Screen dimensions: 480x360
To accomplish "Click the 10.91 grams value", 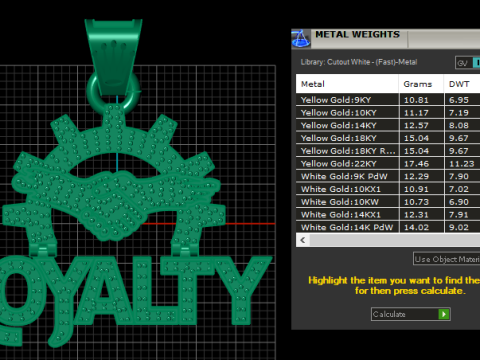I will pyautogui.click(x=416, y=189).
